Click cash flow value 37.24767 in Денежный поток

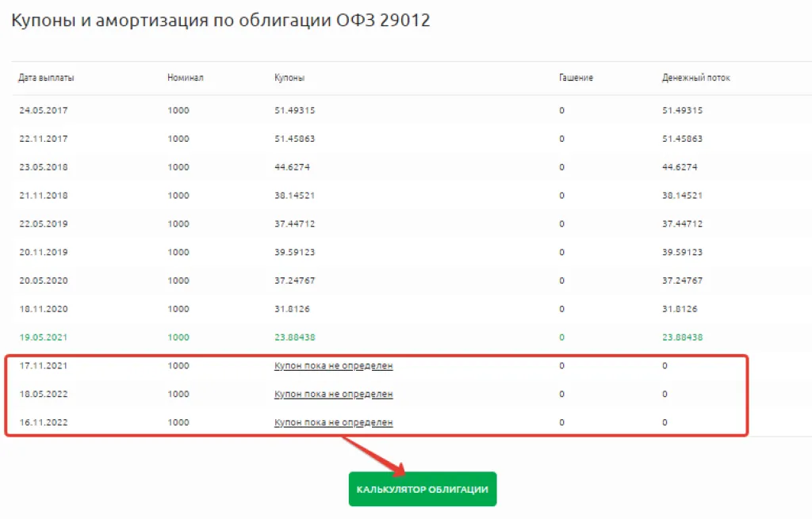tap(682, 280)
